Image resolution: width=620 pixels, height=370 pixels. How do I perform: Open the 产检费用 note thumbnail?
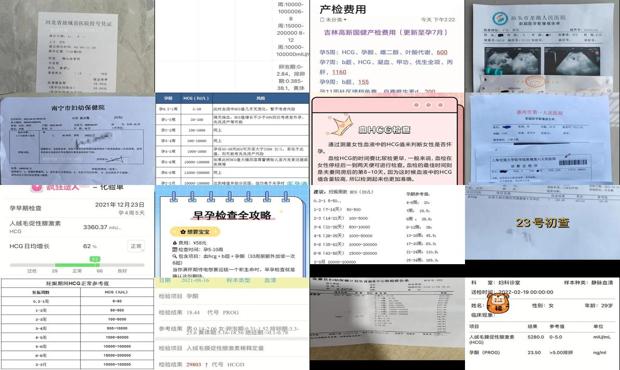387,47
